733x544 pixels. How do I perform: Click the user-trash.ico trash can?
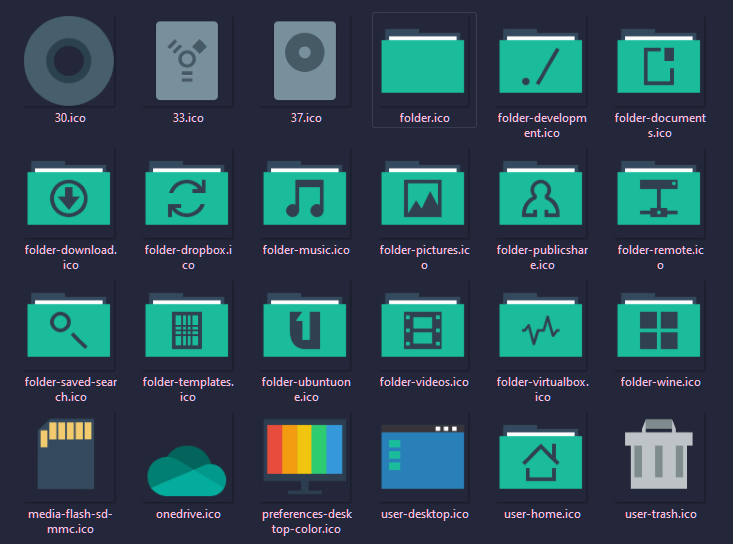[x=659, y=458]
